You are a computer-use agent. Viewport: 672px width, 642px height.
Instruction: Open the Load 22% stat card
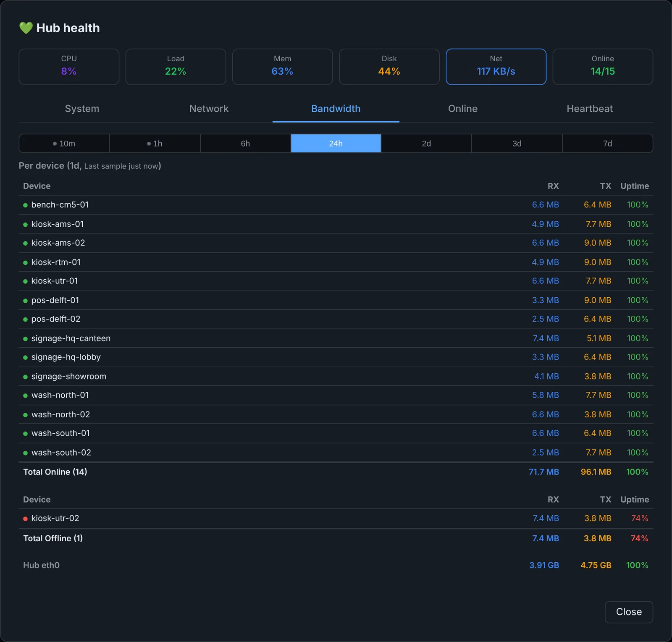[x=176, y=67]
